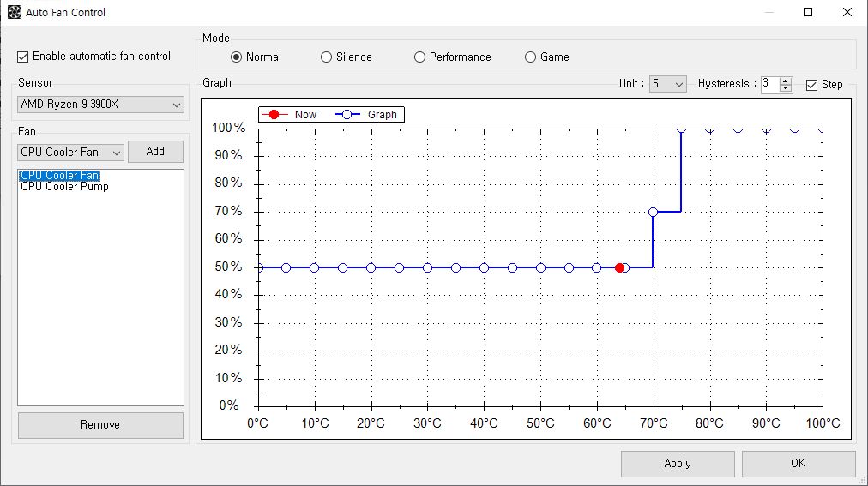This screenshot has height=486, width=868.
Task: Select Game mode radio button
Action: [530, 57]
